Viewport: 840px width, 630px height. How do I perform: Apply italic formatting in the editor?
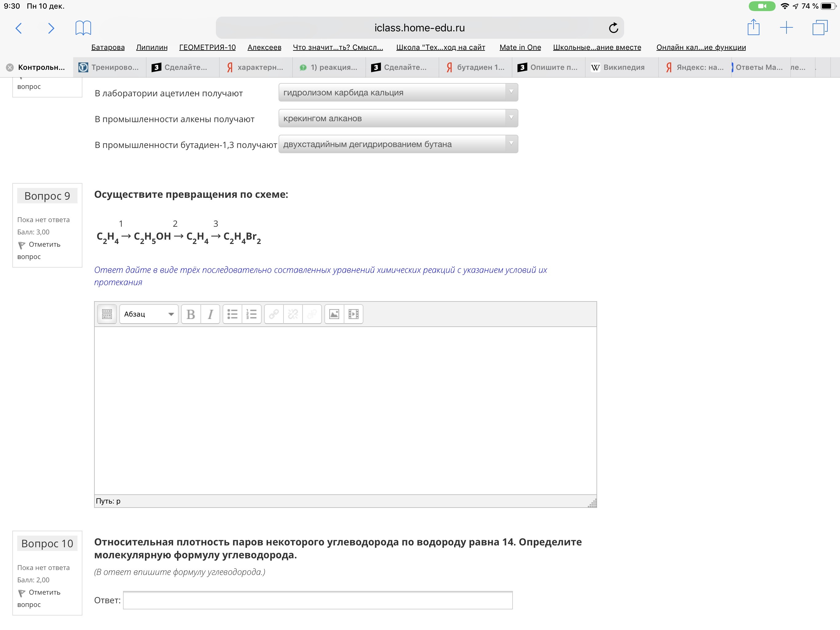(x=210, y=314)
